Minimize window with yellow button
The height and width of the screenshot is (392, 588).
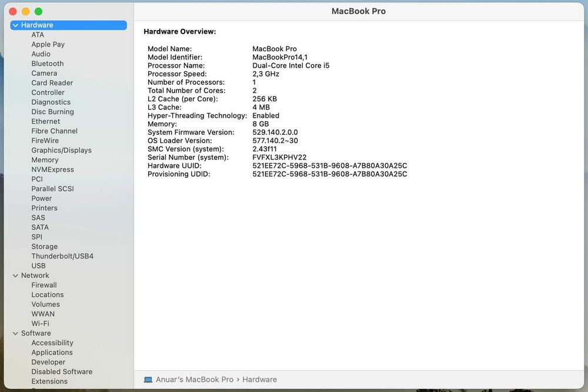25,12
